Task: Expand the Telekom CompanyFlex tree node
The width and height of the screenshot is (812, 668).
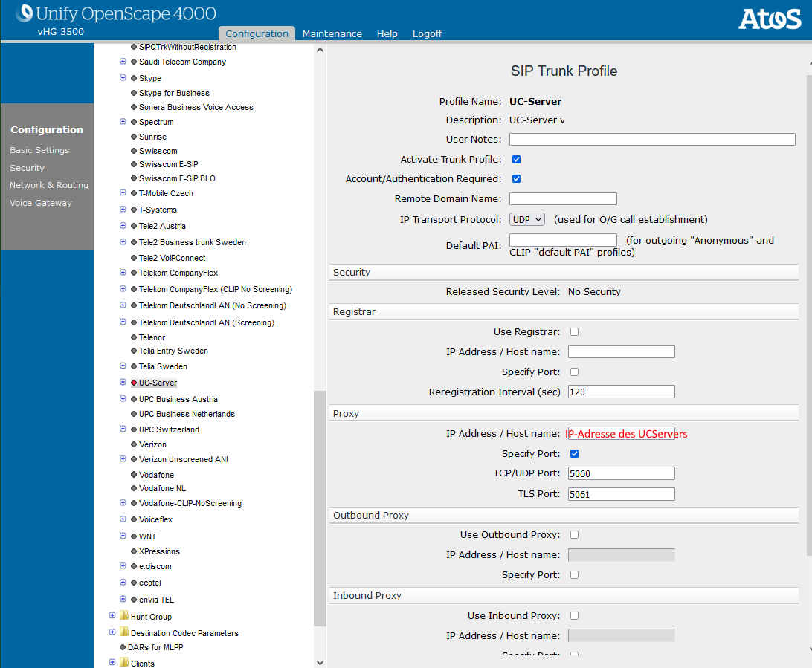Action: tap(123, 273)
